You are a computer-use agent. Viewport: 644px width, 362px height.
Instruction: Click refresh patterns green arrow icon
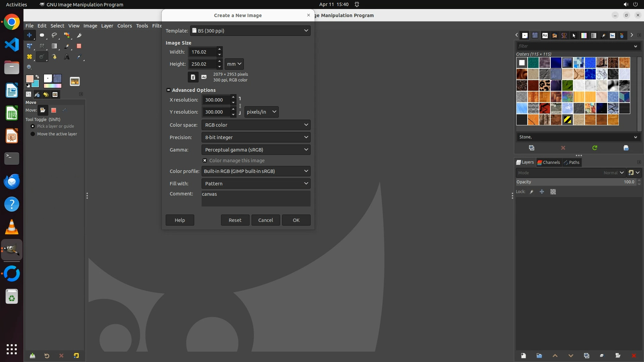(595, 148)
